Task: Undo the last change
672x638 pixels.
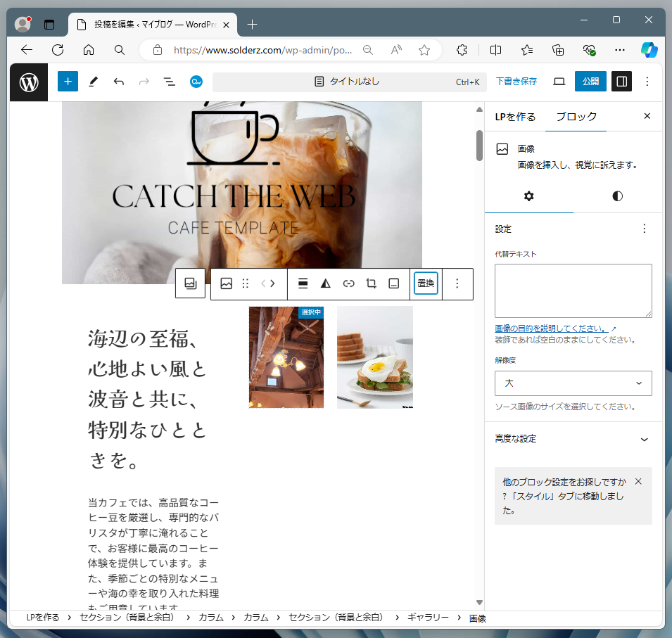Action: (x=119, y=82)
